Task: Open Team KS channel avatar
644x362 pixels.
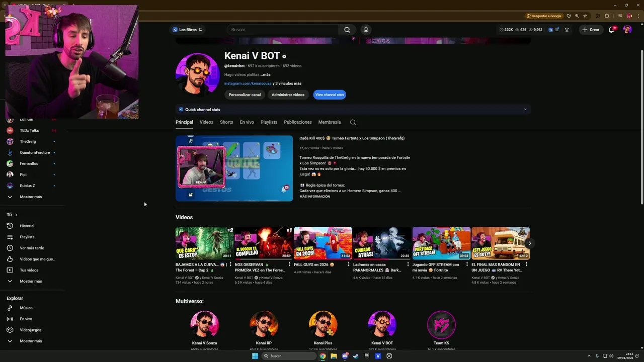Action: click(x=441, y=325)
